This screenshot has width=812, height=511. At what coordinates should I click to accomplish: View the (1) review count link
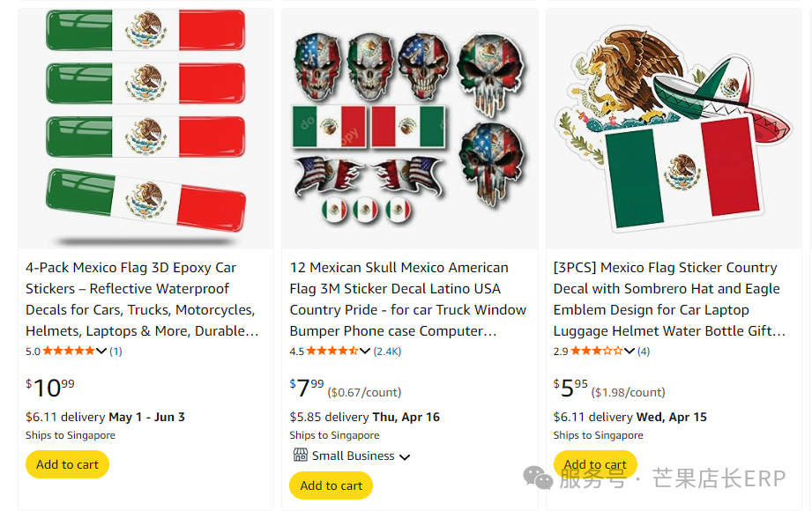tap(115, 352)
